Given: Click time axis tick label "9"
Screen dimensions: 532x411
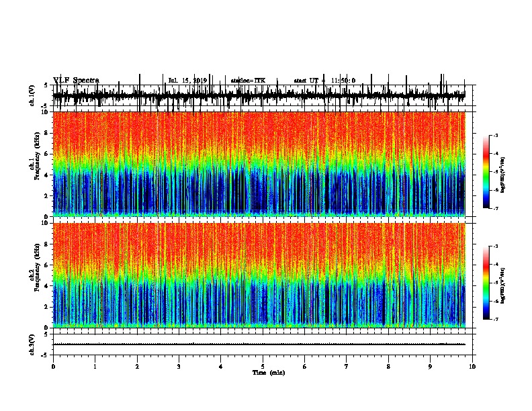Looking at the screenshot, I should (x=430, y=367).
